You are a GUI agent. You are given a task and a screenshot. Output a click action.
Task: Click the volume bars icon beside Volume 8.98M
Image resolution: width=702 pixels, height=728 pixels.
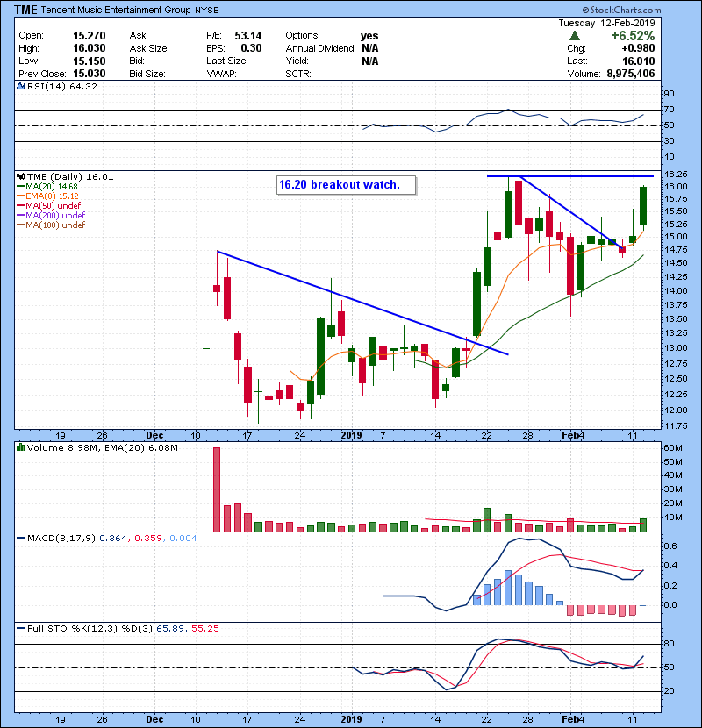click(20, 447)
